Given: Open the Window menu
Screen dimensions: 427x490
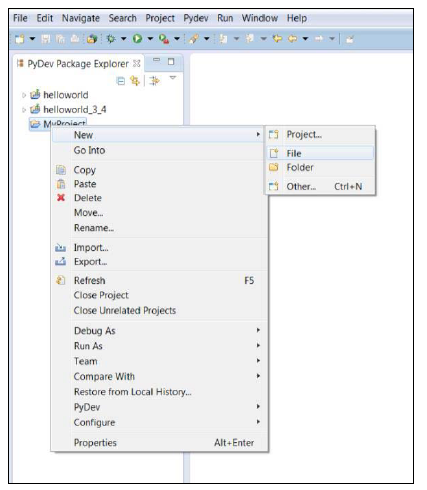Looking at the screenshot, I should [x=260, y=18].
